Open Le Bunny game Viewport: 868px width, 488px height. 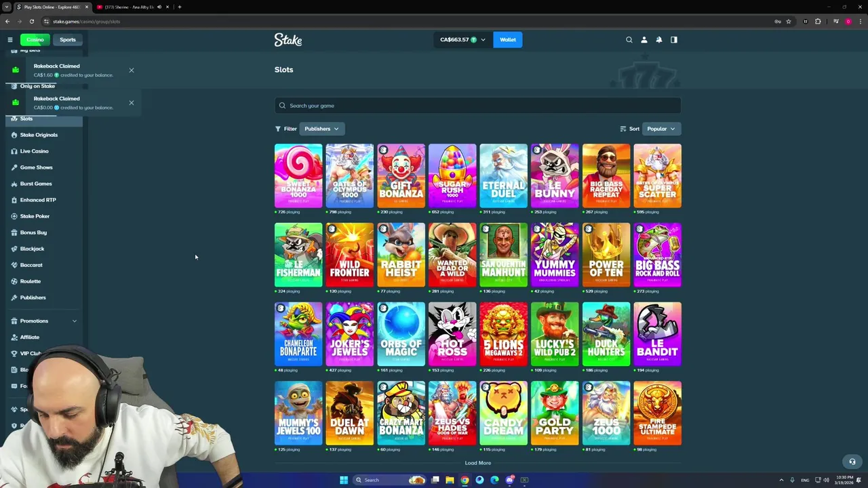(x=555, y=176)
